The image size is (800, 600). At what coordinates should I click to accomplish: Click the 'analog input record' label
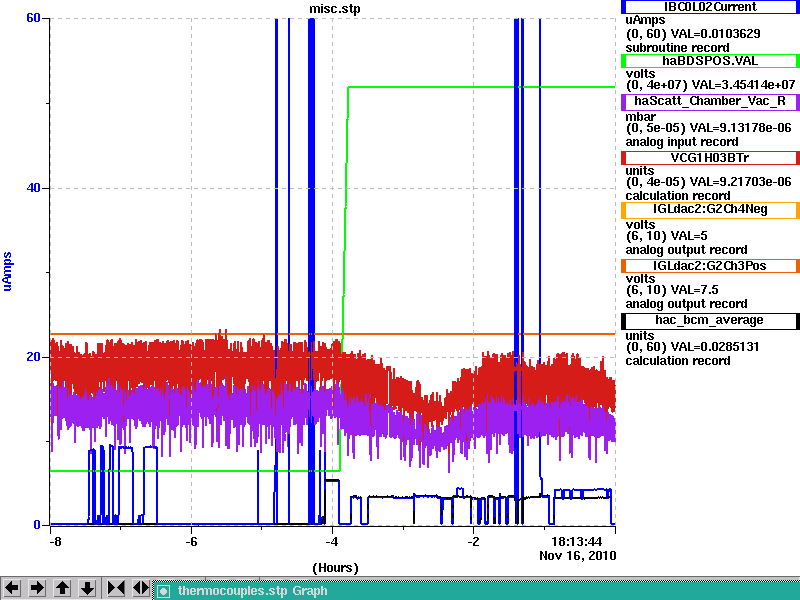tap(682, 142)
